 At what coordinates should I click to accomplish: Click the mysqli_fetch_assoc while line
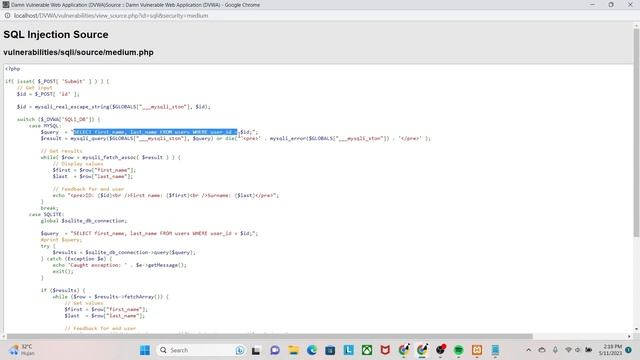pyautogui.click(x=110, y=157)
